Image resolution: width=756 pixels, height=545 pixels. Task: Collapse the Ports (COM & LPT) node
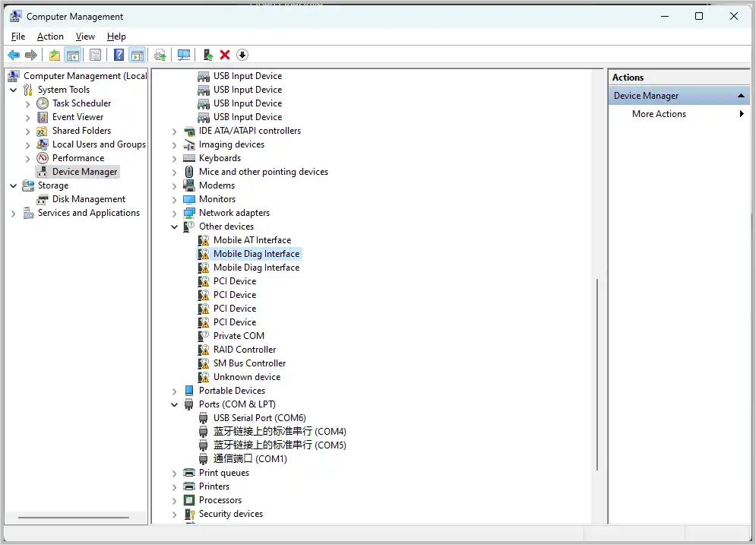[175, 404]
